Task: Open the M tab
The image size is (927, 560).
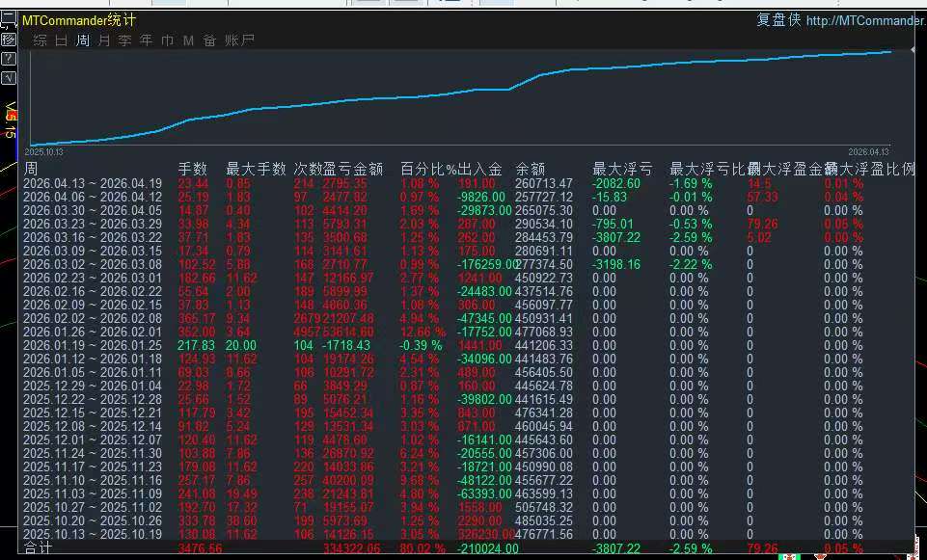Action: 188,40
